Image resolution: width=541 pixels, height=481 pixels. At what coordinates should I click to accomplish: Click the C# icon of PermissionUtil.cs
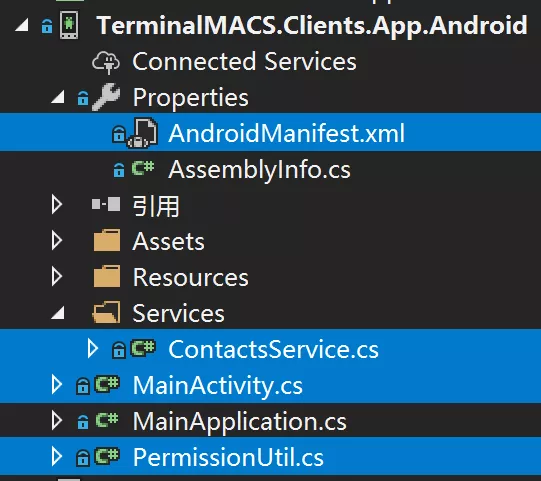point(107,456)
